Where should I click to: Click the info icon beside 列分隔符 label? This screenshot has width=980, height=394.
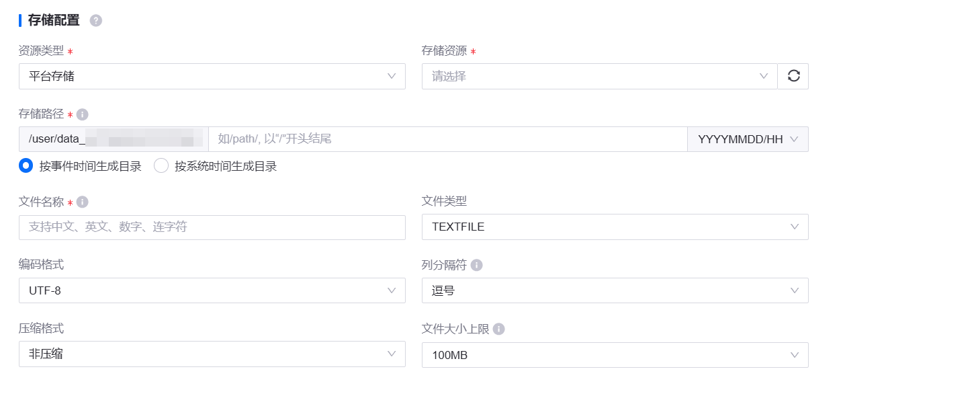pos(477,265)
